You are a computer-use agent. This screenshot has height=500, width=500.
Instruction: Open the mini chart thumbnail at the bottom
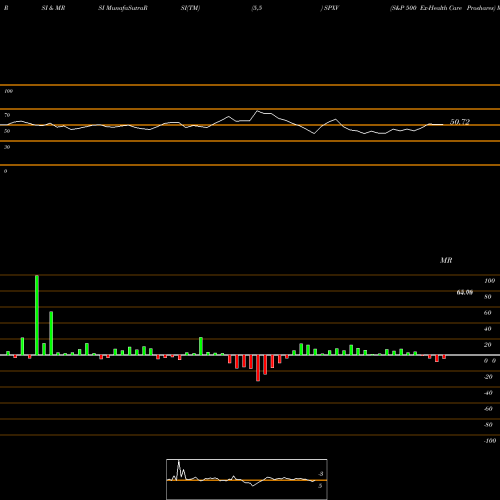click(x=247, y=479)
